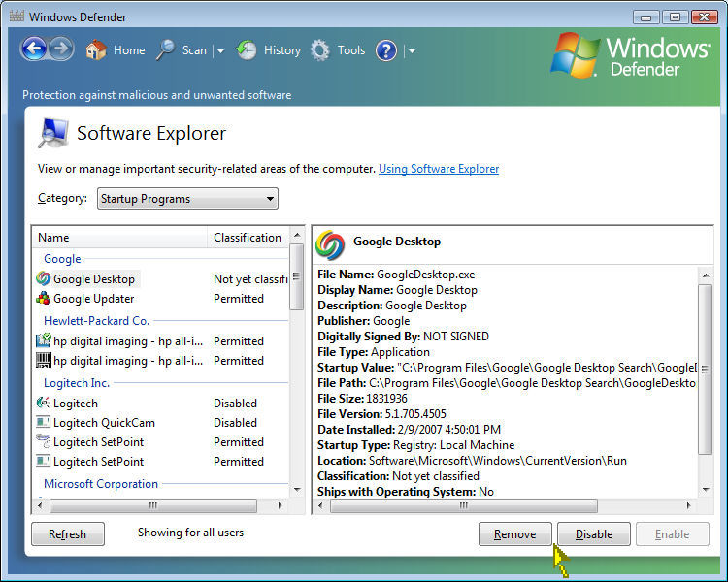The height and width of the screenshot is (582, 728).
Task: Select Scan in the toolbar
Action: pos(194,50)
